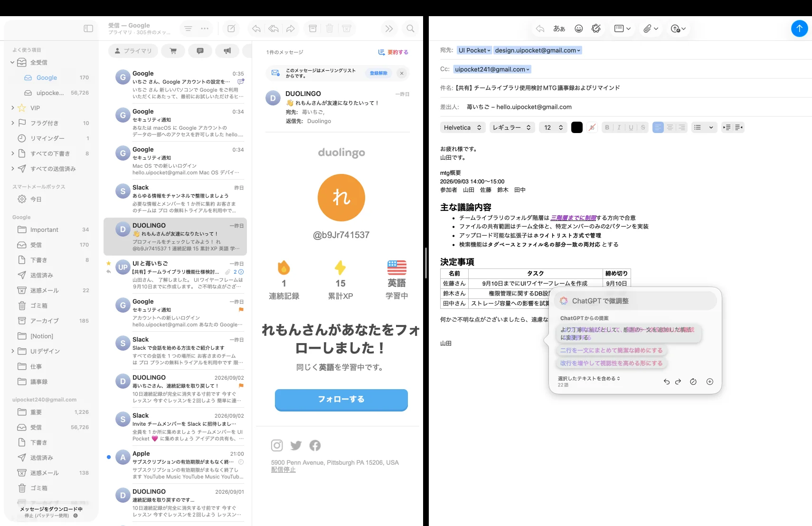This screenshot has height=526, width=812.
Task: Select the chat bubble category tab
Action: tap(200, 51)
